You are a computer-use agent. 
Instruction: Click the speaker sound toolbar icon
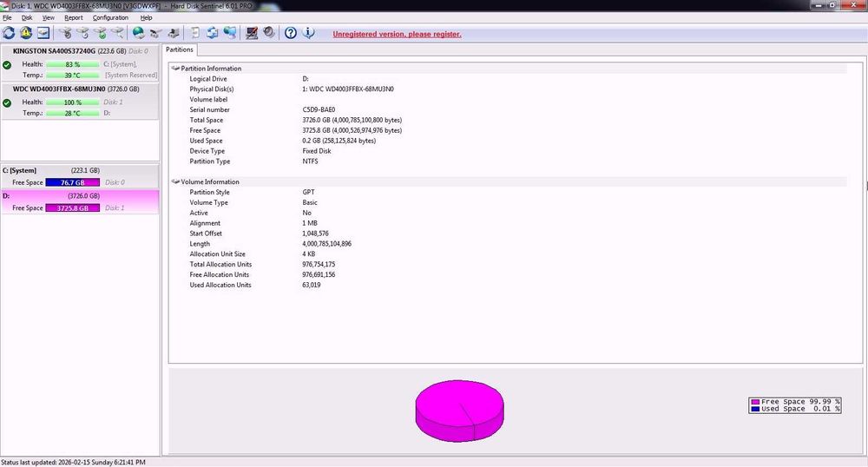[x=269, y=33]
